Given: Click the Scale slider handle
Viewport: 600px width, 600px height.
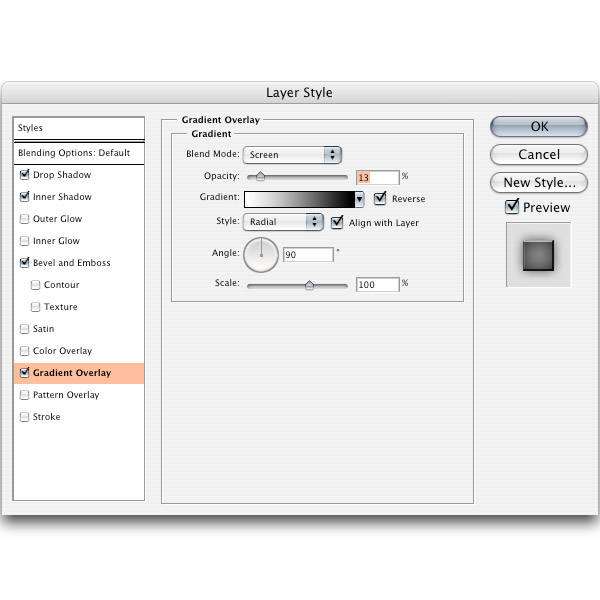Looking at the screenshot, I should 309,285.
